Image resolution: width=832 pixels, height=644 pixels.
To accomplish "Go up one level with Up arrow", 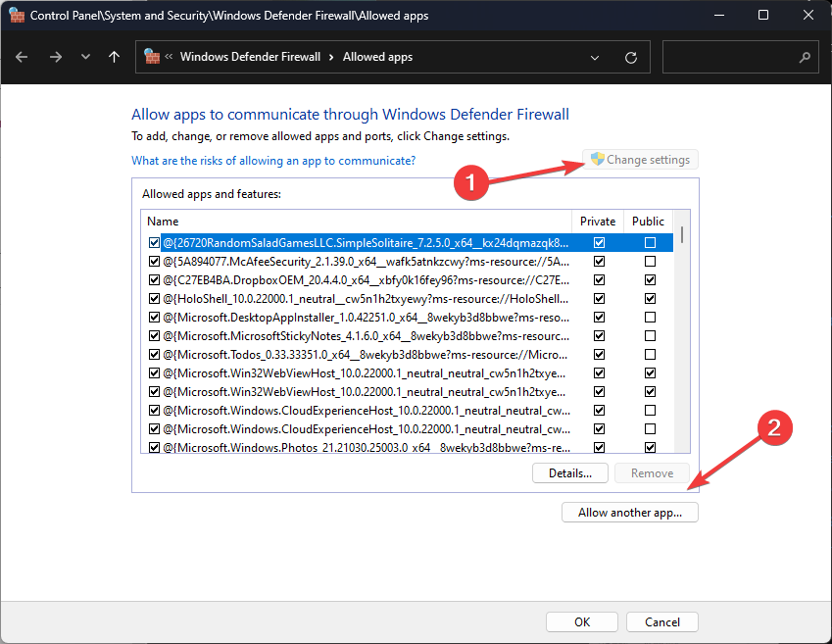I will click(x=114, y=57).
